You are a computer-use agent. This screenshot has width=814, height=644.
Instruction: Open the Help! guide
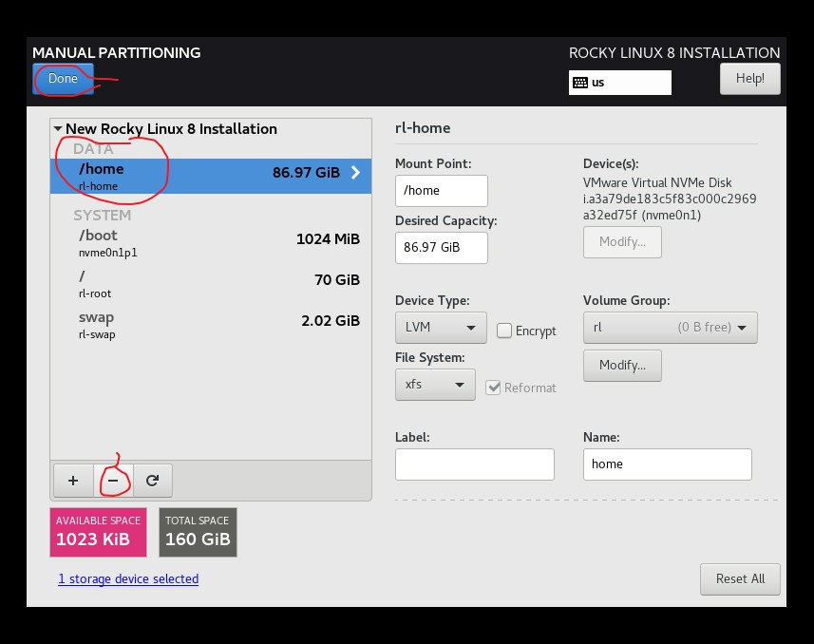point(749,79)
